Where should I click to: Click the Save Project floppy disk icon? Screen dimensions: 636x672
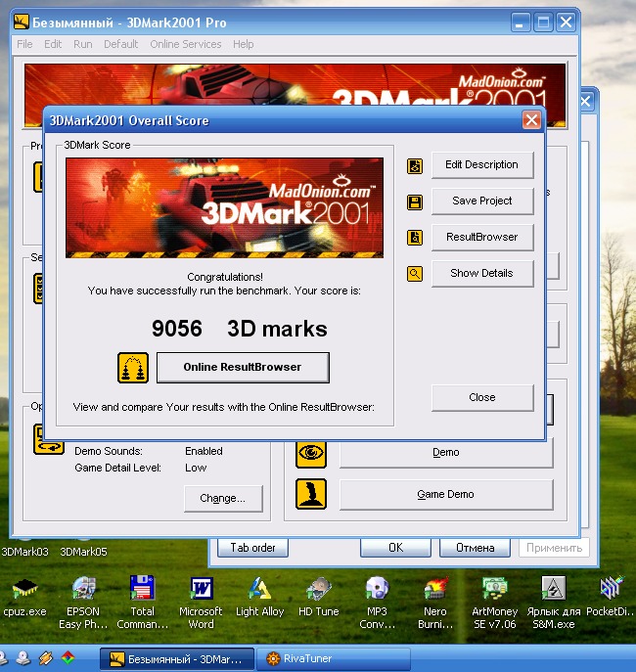coord(415,202)
